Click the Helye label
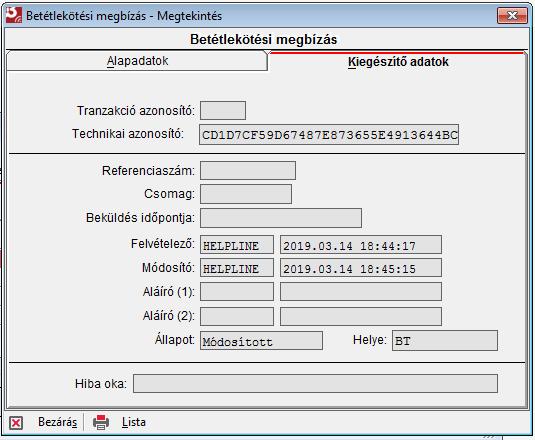 [370, 340]
